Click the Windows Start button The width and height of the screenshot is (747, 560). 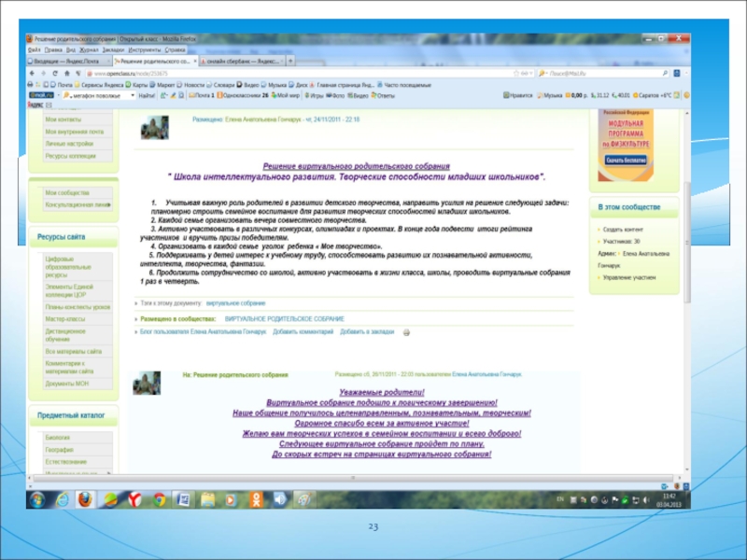click(36, 499)
